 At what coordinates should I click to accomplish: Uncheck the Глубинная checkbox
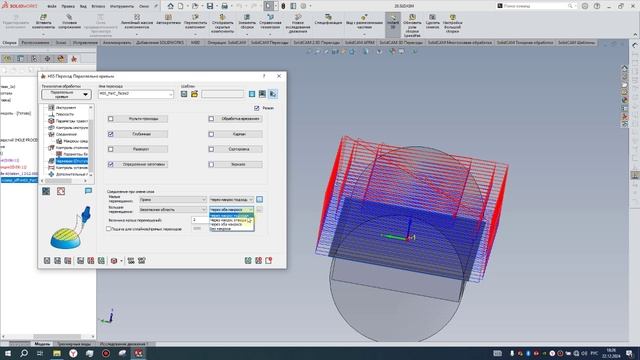[111, 134]
